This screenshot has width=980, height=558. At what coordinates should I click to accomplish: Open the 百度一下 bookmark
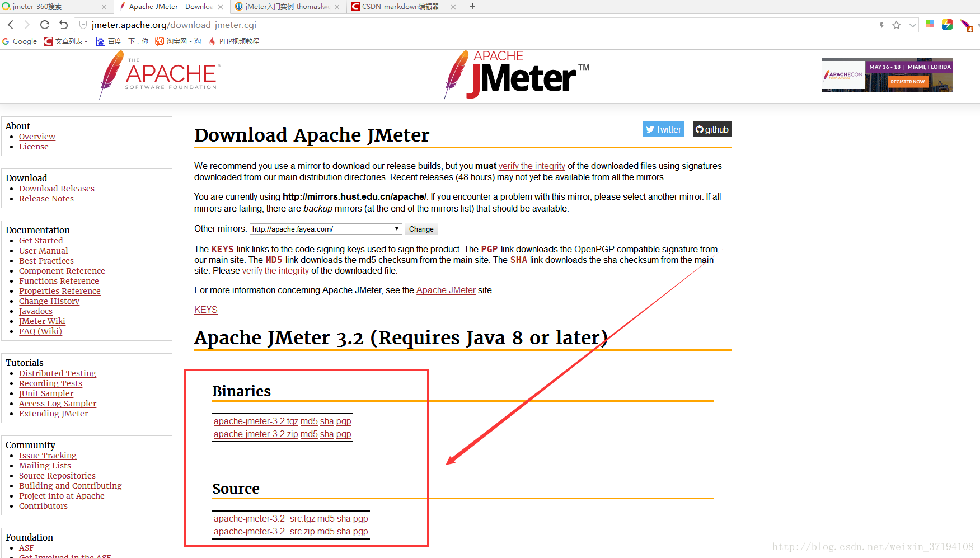tap(123, 41)
